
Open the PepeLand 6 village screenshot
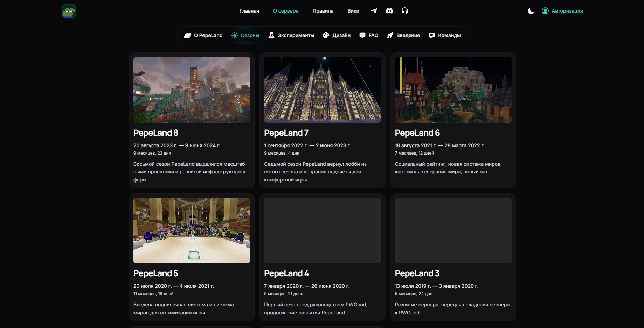[x=453, y=90]
